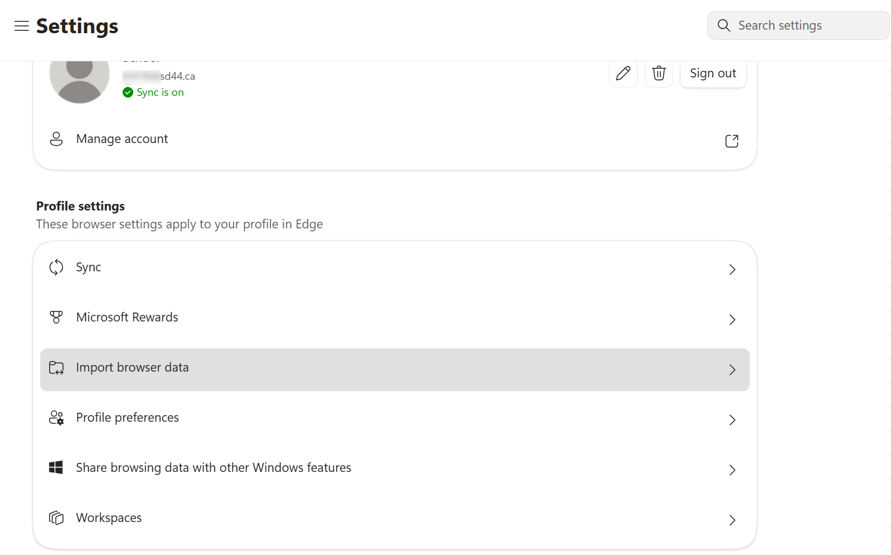Focus the Search settings field

[798, 26]
